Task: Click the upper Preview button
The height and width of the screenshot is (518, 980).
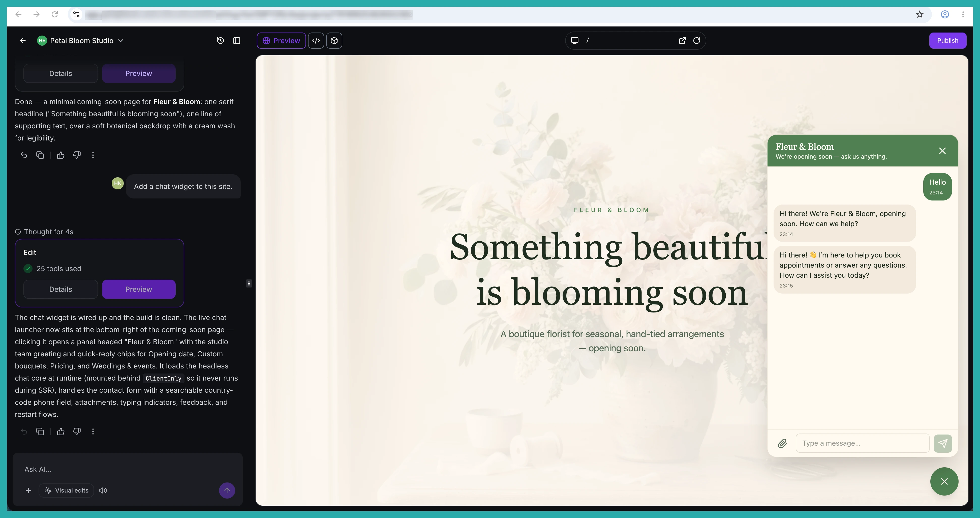Action: 139,73
